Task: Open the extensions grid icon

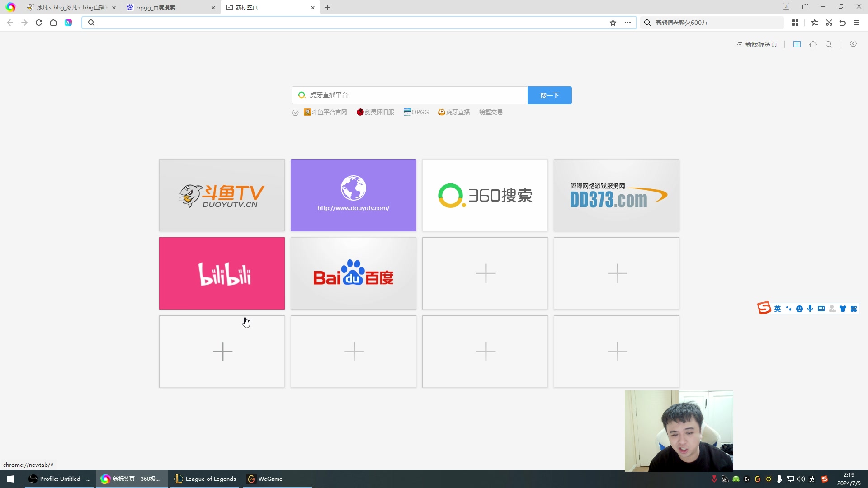Action: (795, 23)
